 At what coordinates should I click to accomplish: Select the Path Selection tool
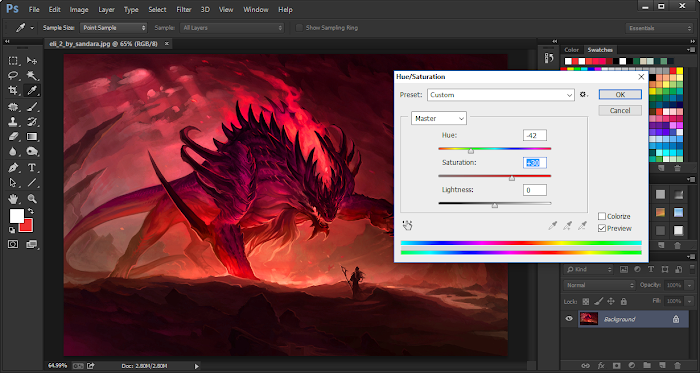coord(13,183)
